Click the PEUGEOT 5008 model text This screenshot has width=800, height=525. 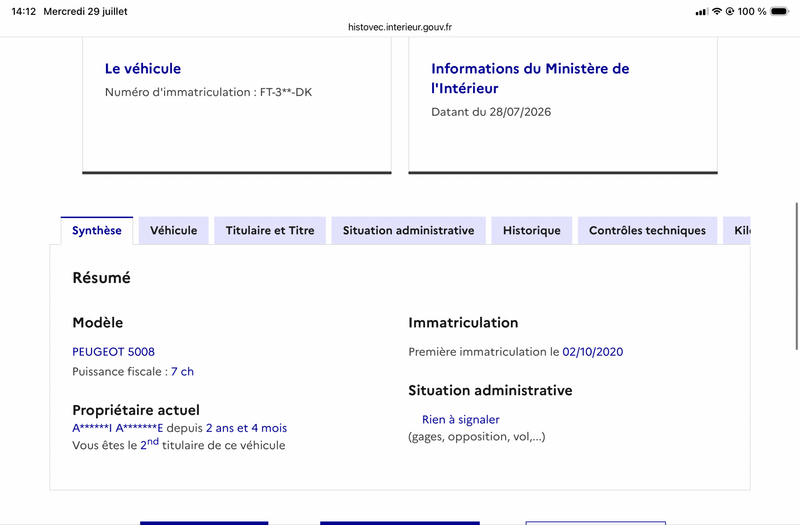(113, 352)
